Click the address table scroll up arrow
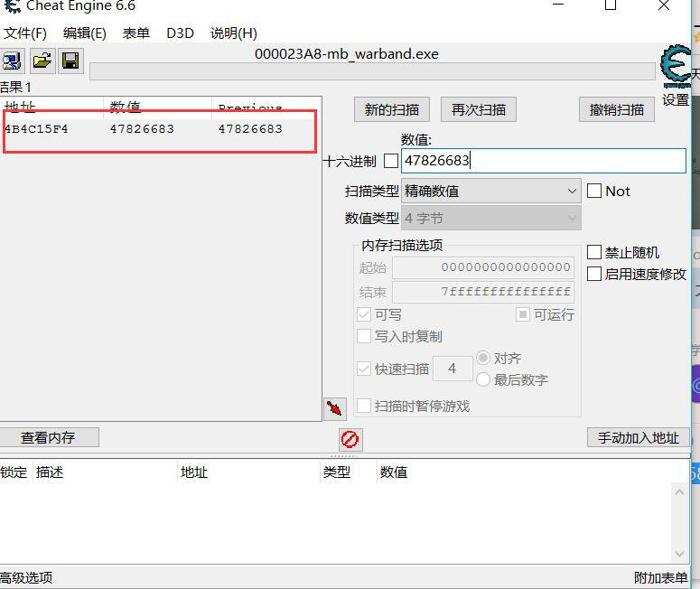700x589 pixels. (x=679, y=492)
